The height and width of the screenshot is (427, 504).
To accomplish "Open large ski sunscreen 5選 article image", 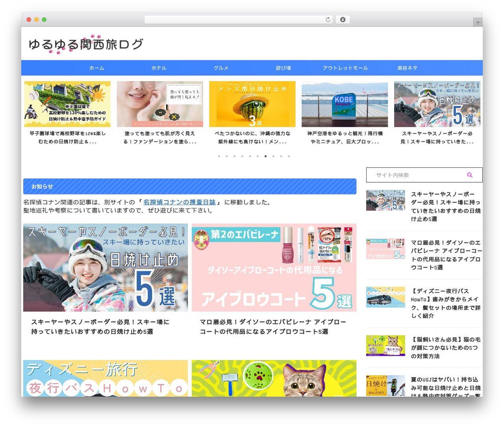I will [106, 267].
